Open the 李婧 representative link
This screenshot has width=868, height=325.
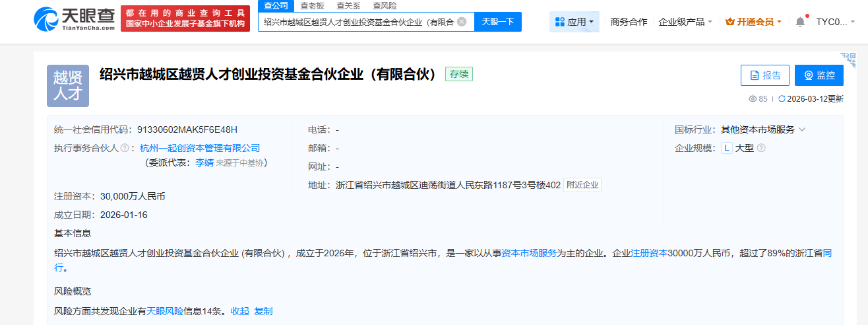204,162
